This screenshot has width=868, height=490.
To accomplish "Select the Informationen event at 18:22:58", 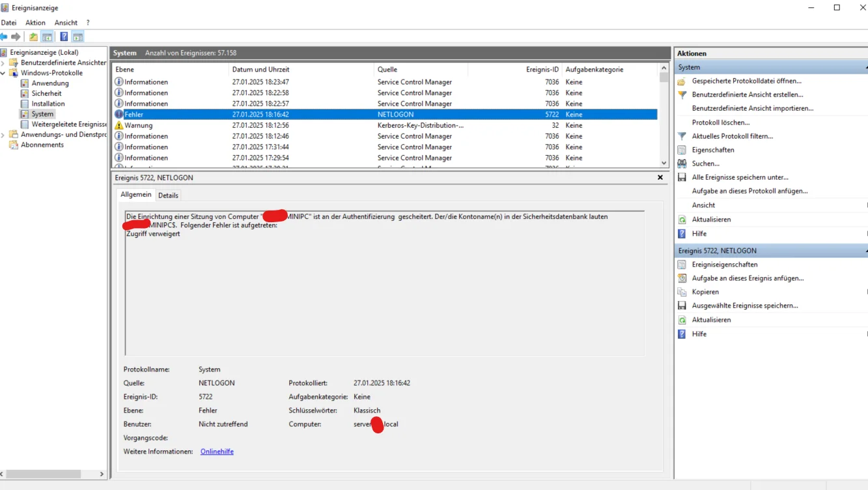I will tap(385, 93).
